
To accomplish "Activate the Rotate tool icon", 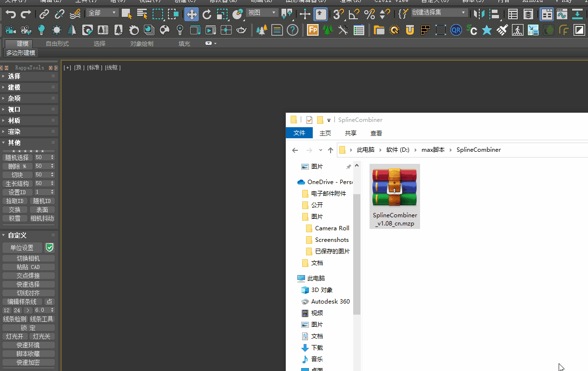I will 207,14.
